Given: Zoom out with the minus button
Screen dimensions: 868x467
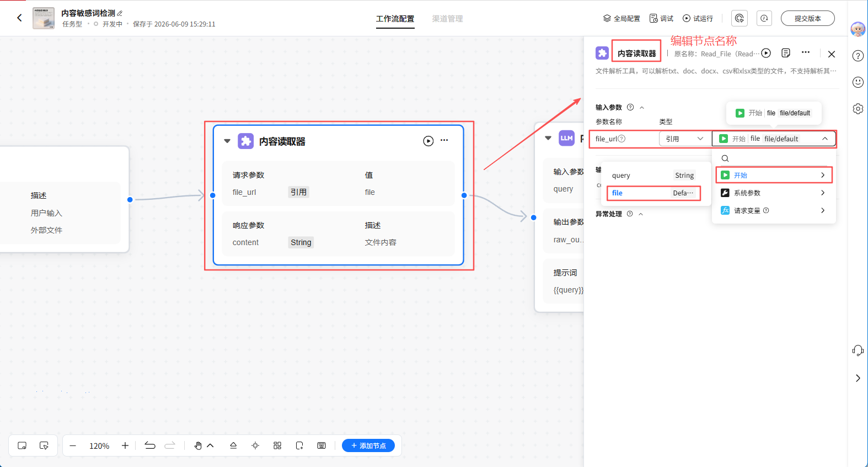Looking at the screenshot, I should pyautogui.click(x=73, y=445).
